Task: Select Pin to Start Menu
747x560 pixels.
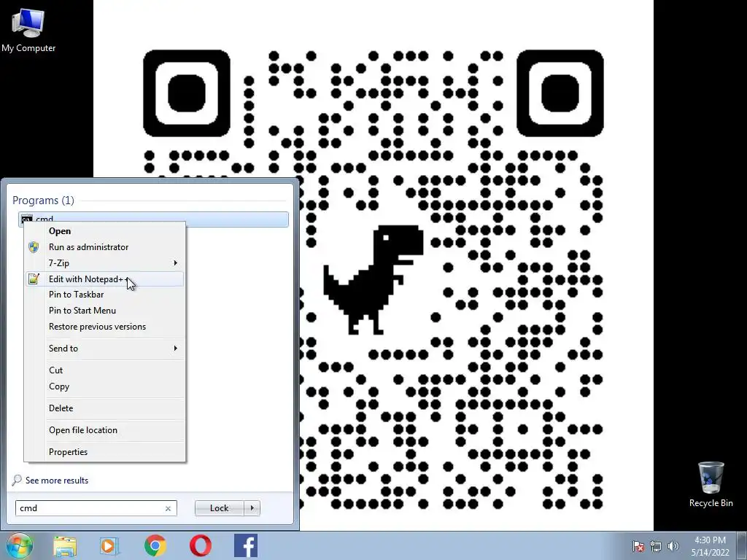Action: [104, 311]
